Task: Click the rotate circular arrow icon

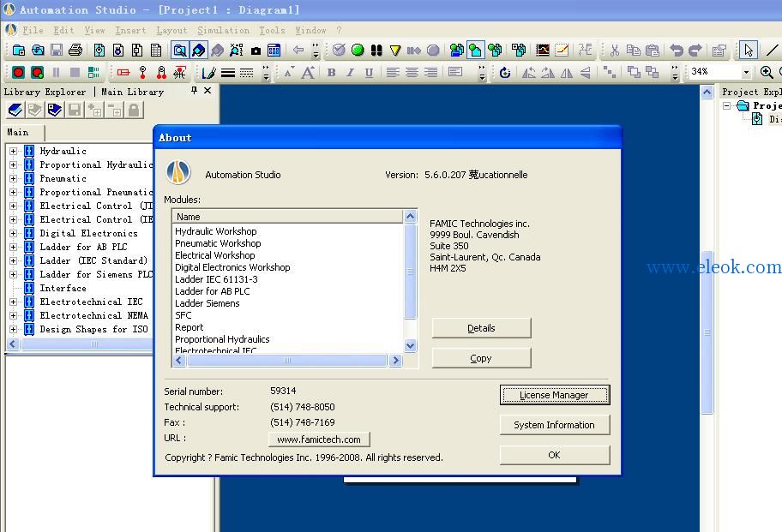Action: point(505,73)
